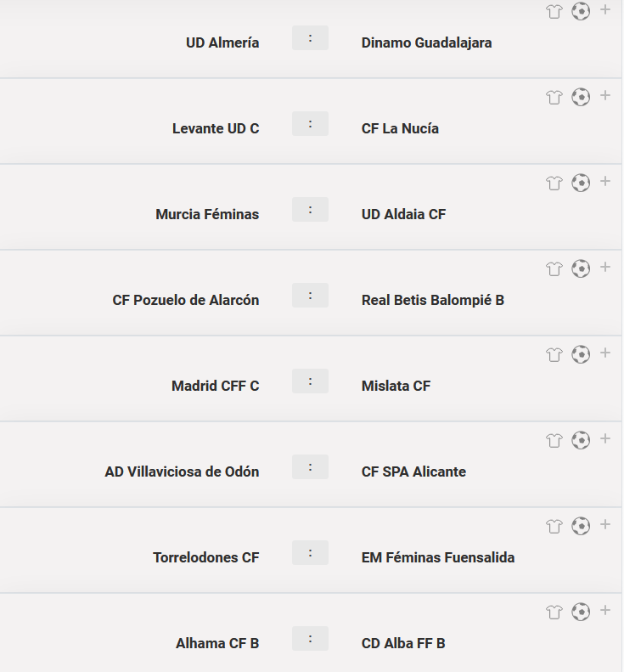
Task: Click the shirt icon in AD Villaviciosa de Odón row
Action: [554, 441]
